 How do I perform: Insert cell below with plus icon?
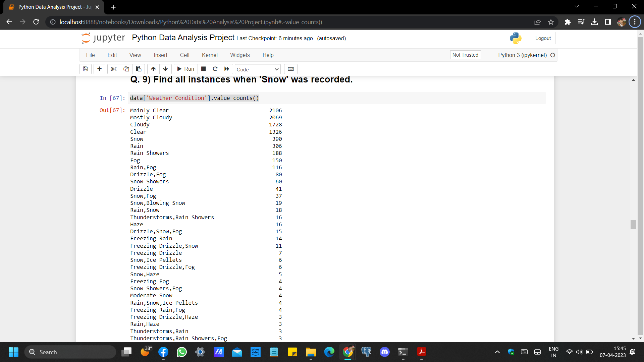[x=99, y=69]
